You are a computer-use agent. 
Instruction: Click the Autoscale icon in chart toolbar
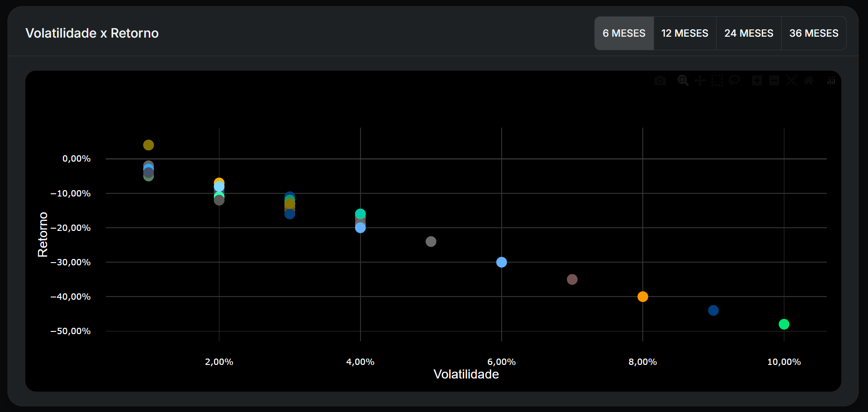[x=791, y=81]
